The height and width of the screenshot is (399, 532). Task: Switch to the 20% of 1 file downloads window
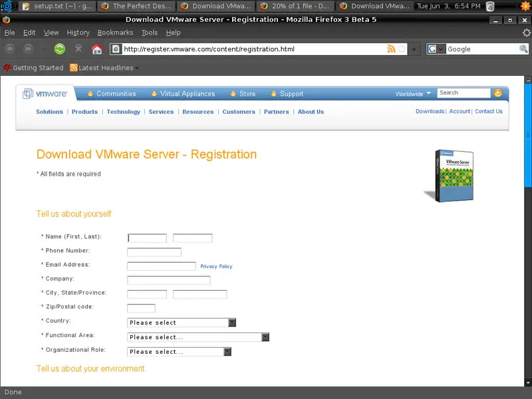pos(295,6)
